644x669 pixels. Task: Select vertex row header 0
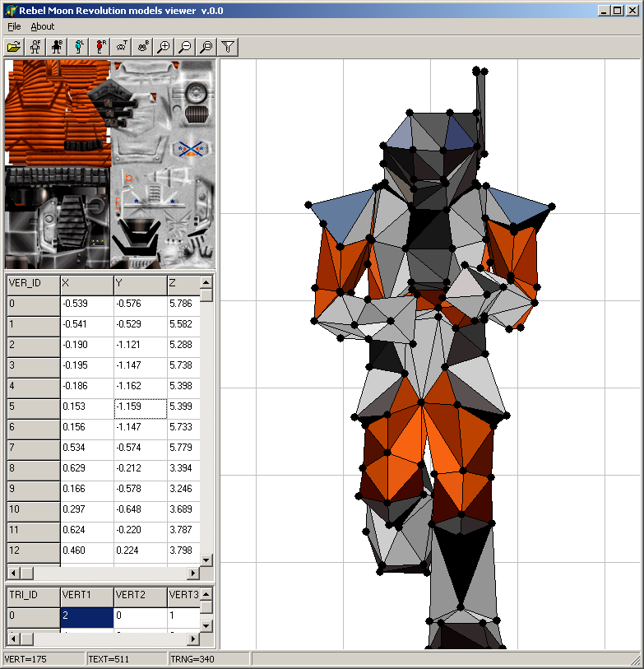(x=34, y=306)
